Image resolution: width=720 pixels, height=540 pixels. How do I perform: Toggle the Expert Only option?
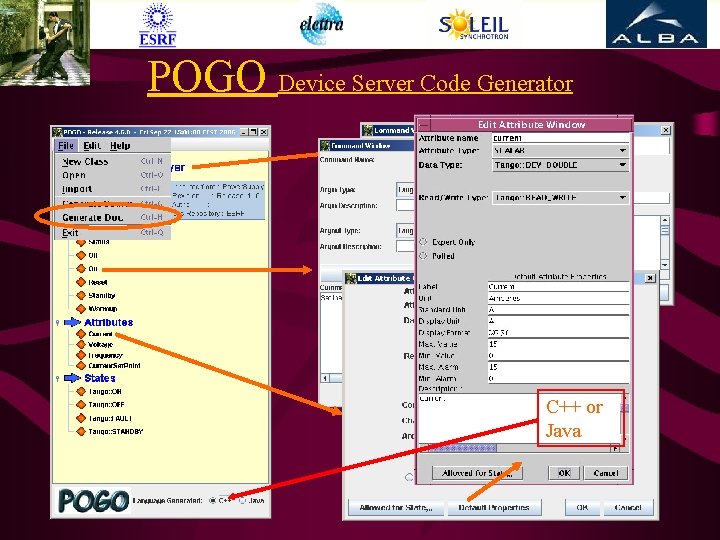coord(423,242)
